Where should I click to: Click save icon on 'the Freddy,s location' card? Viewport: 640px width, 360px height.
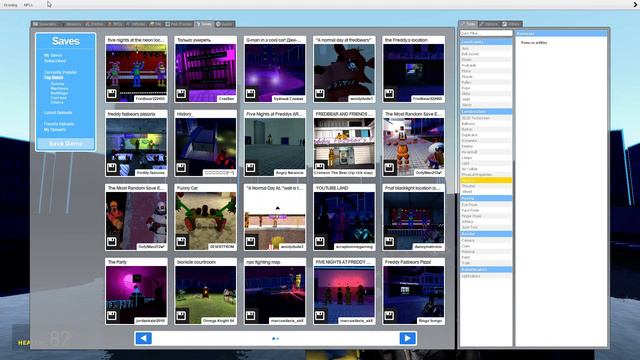coord(389,93)
